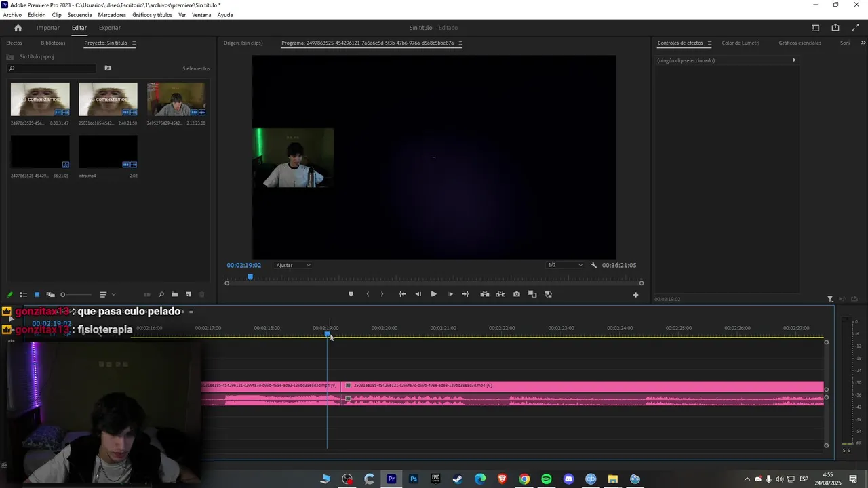Click the Quick Export share icon
868x488 pixels.
(835, 28)
